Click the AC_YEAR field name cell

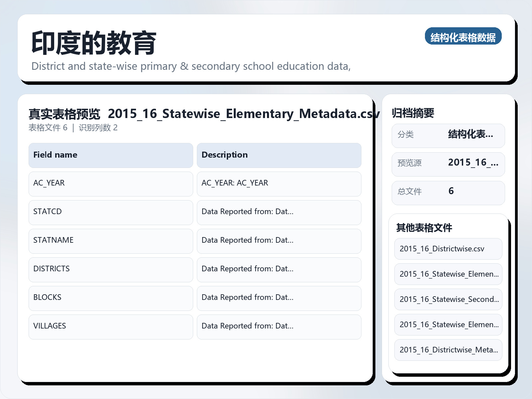(x=111, y=184)
